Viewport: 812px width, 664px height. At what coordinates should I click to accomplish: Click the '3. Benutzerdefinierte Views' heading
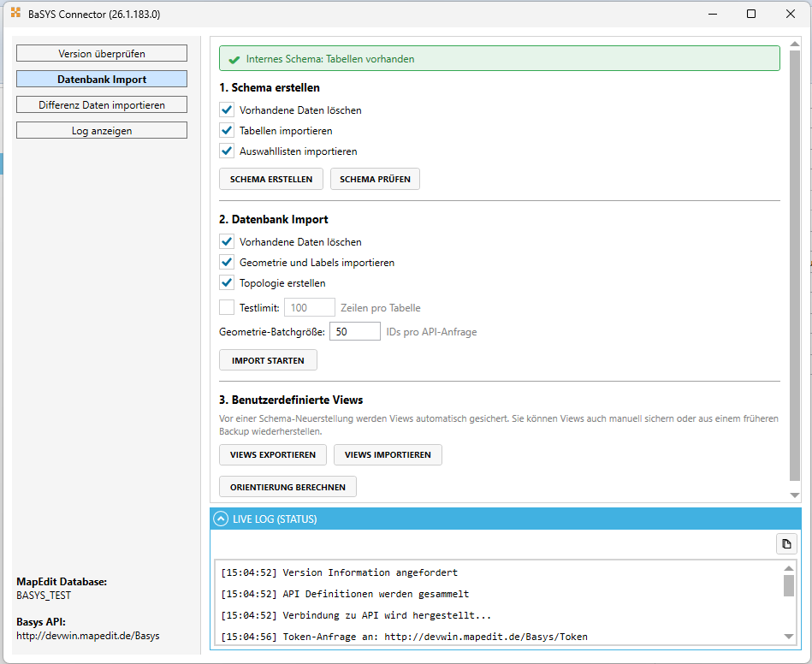(291, 400)
